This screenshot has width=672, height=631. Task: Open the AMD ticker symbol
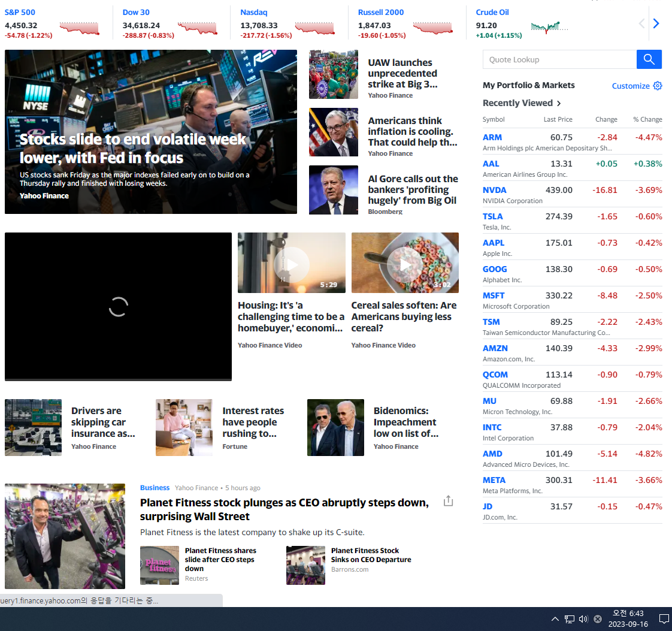492,454
